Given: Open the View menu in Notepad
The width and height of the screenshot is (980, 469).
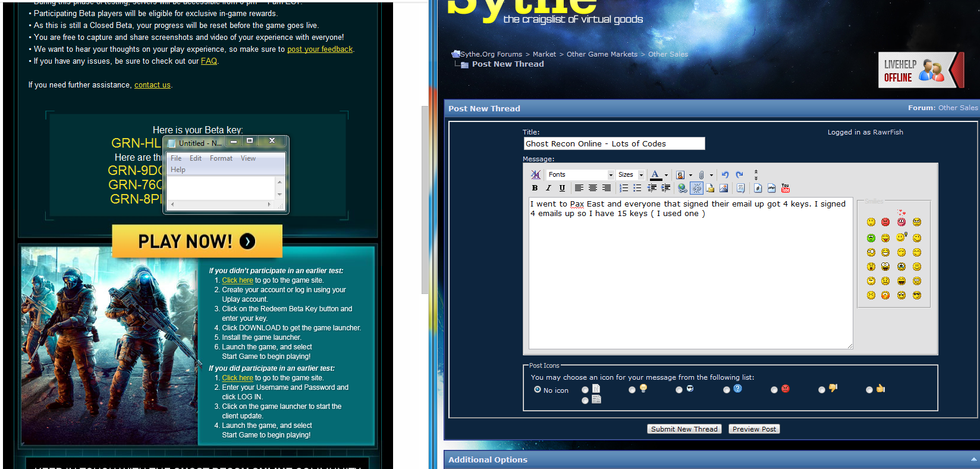Looking at the screenshot, I should [x=248, y=158].
